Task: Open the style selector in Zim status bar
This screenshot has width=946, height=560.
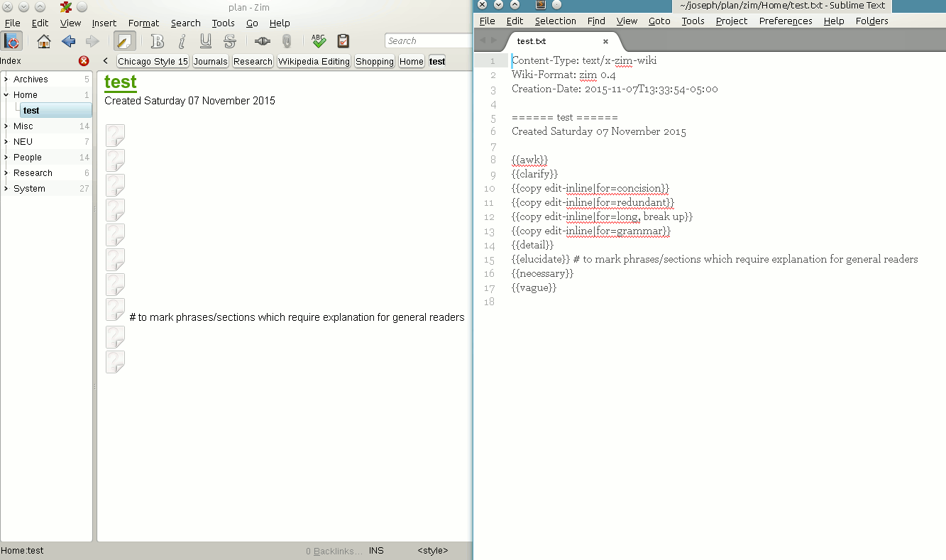Action: point(433,551)
